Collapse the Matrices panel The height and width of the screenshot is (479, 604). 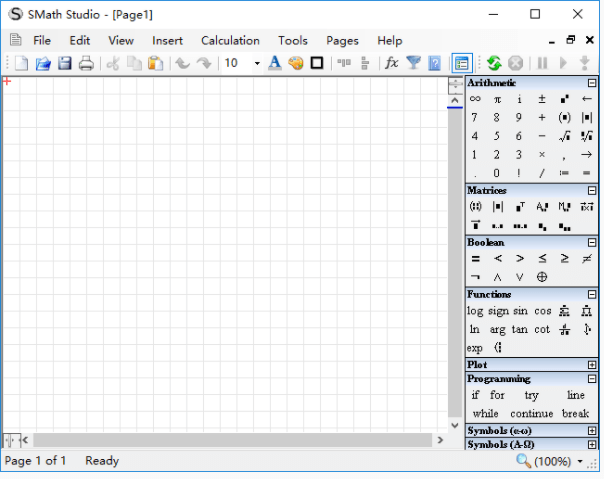[x=592, y=190]
